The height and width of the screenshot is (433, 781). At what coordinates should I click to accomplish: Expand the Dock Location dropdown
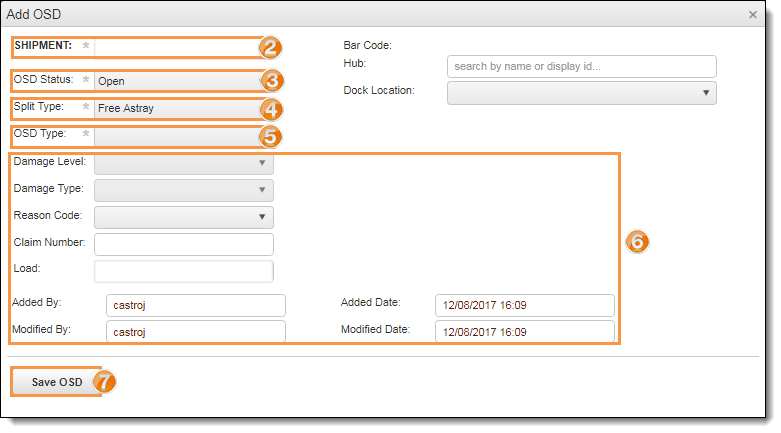[x=581, y=93]
